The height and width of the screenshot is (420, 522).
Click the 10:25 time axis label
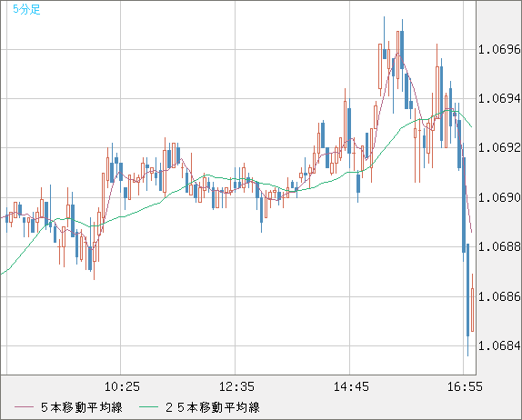122,386
